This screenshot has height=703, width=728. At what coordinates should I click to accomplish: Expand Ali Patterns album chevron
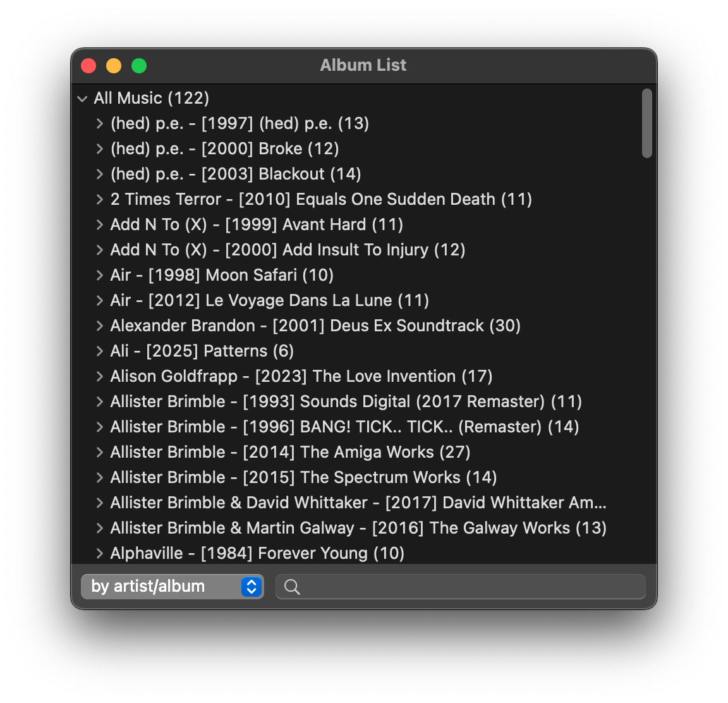coord(99,351)
